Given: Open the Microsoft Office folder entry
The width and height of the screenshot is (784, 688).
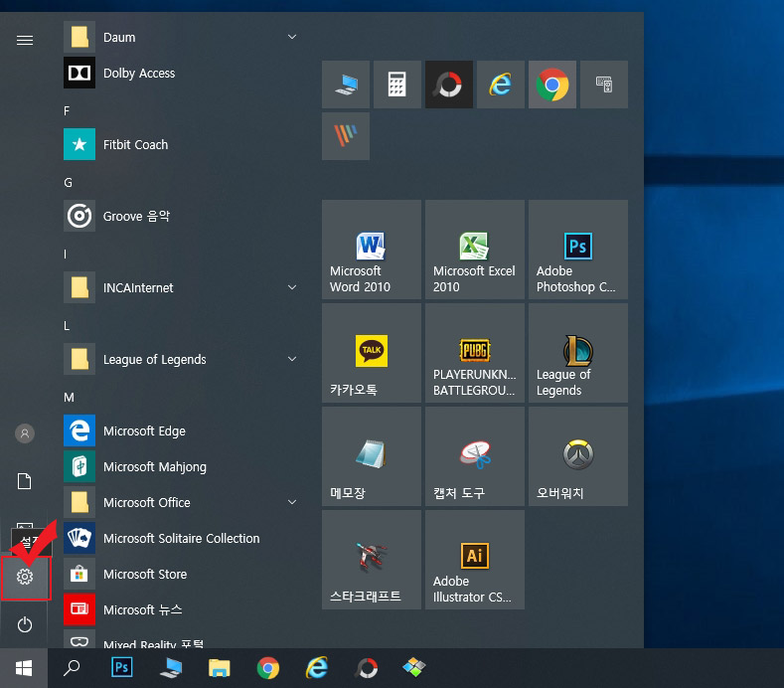Looking at the screenshot, I should click(x=181, y=502).
